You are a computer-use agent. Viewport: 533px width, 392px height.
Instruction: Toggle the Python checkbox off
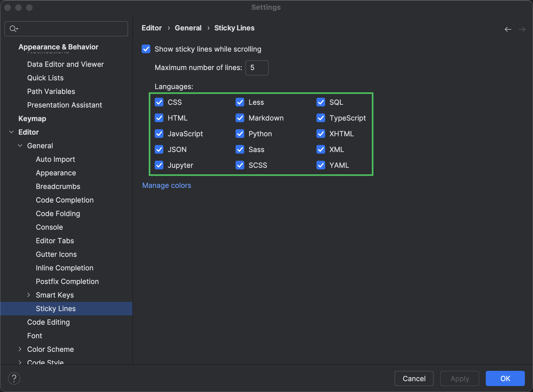coord(240,134)
